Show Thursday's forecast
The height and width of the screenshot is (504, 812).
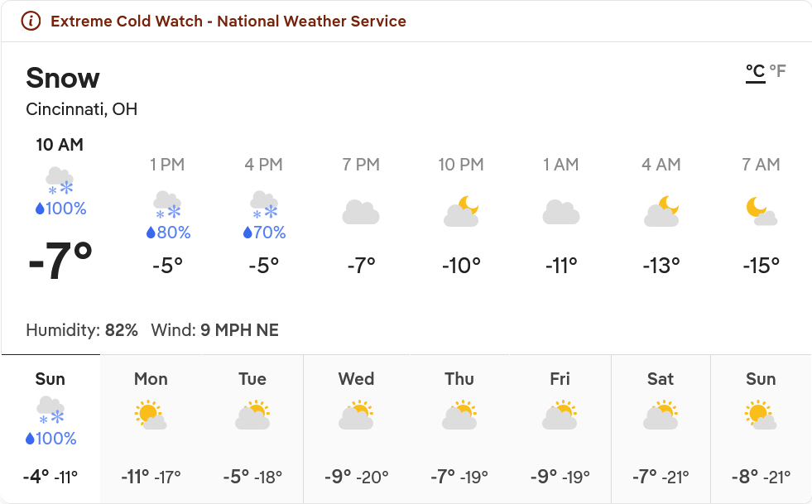[459, 428]
